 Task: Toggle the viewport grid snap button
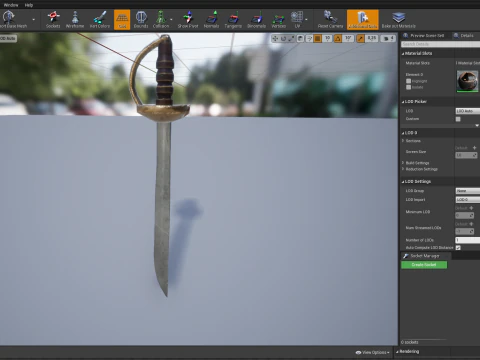coord(318,39)
